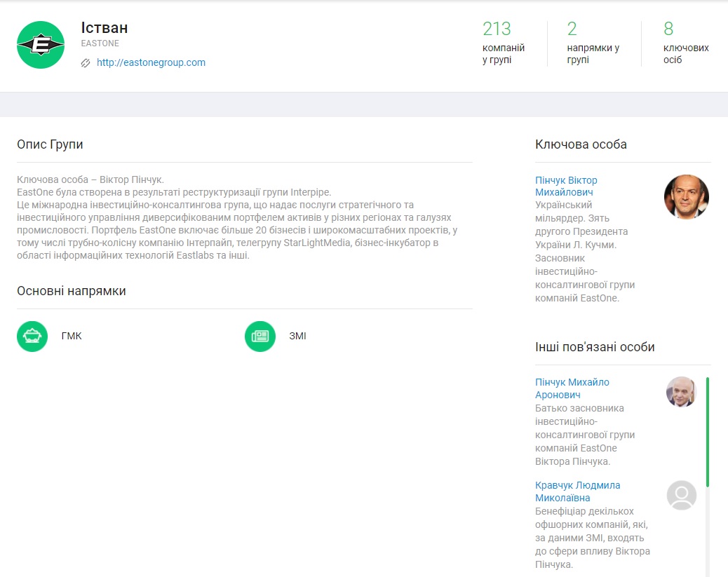Click the Інші пов'язані особи heading
Viewport: 728px width, 577px height.
pyautogui.click(x=595, y=346)
